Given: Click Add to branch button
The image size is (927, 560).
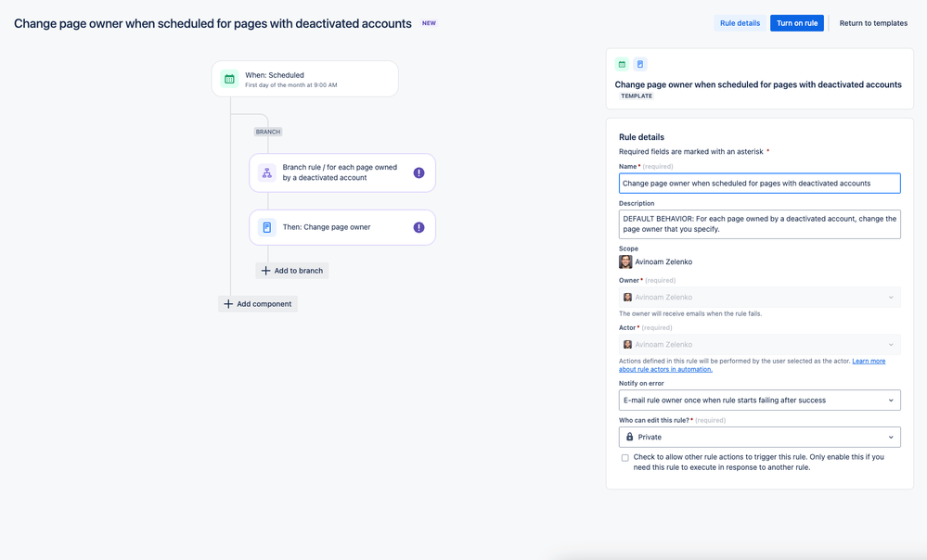Looking at the screenshot, I should point(292,271).
